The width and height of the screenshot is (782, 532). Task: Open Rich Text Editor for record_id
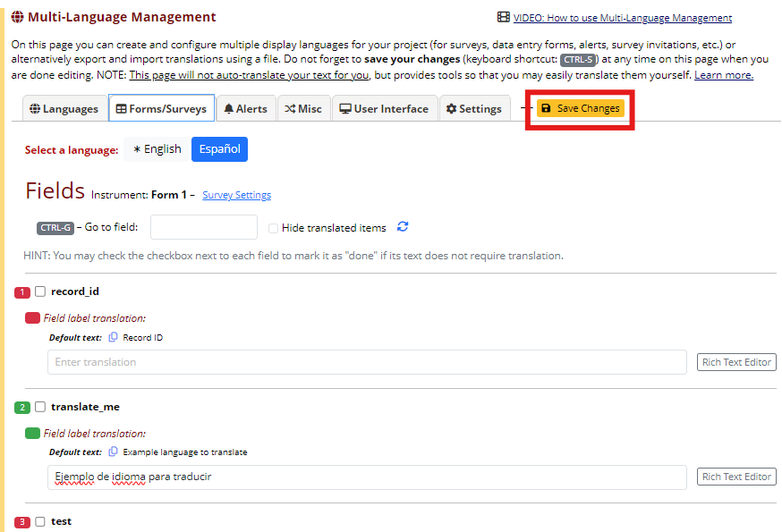coord(736,362)
